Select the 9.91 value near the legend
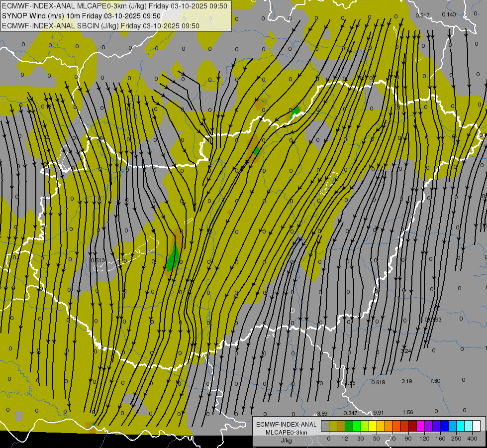Screen dimensions: 487x448 coord(379,413)
